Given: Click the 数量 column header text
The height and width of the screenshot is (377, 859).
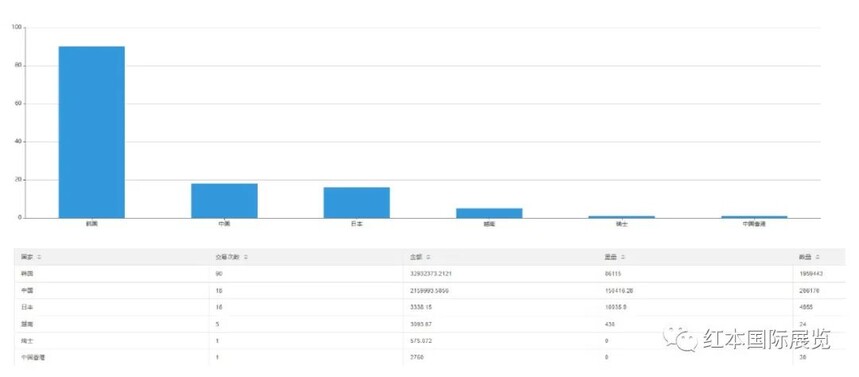Looking at the screenshot, I should coord(805,257).
